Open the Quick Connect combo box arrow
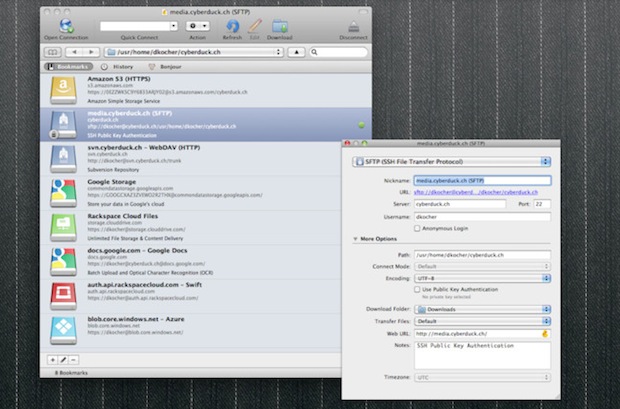The width and height of the screenshot is (620, 409). tap(174, 26)
